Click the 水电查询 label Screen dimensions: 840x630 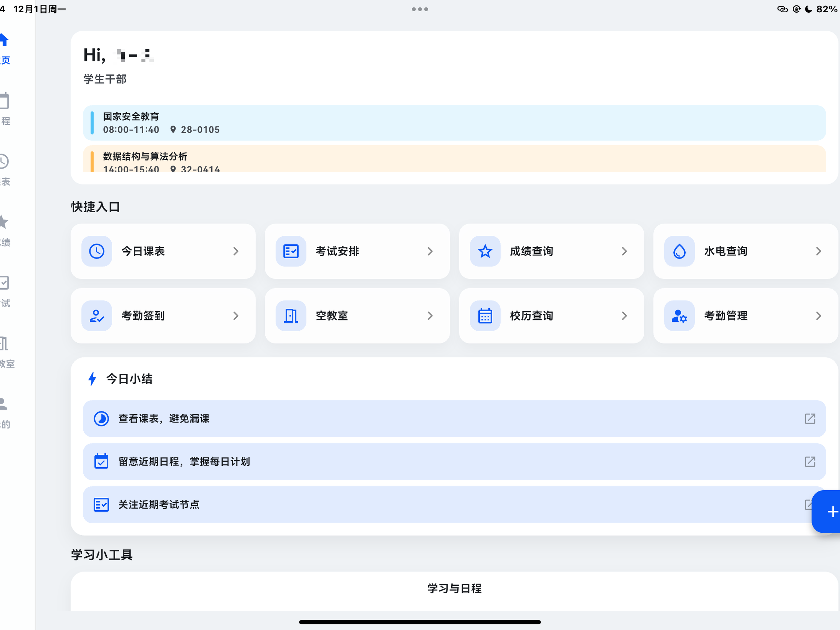(x=726, y=251)
